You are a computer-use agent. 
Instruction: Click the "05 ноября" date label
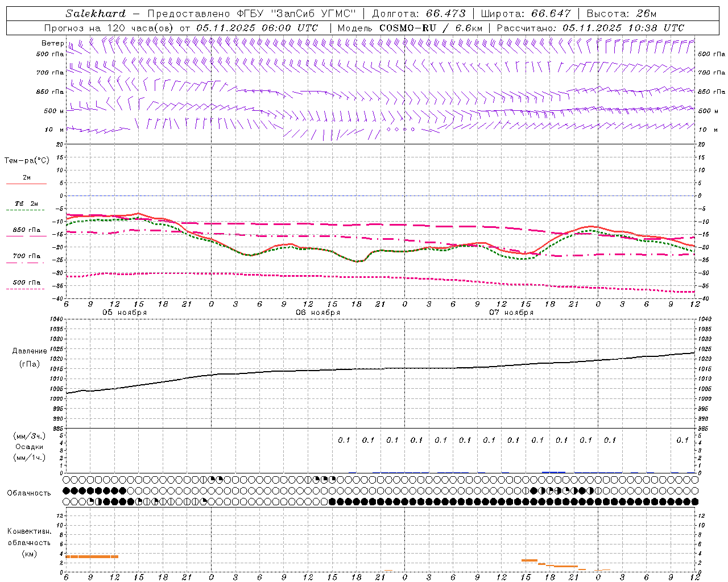click(125, 313)
